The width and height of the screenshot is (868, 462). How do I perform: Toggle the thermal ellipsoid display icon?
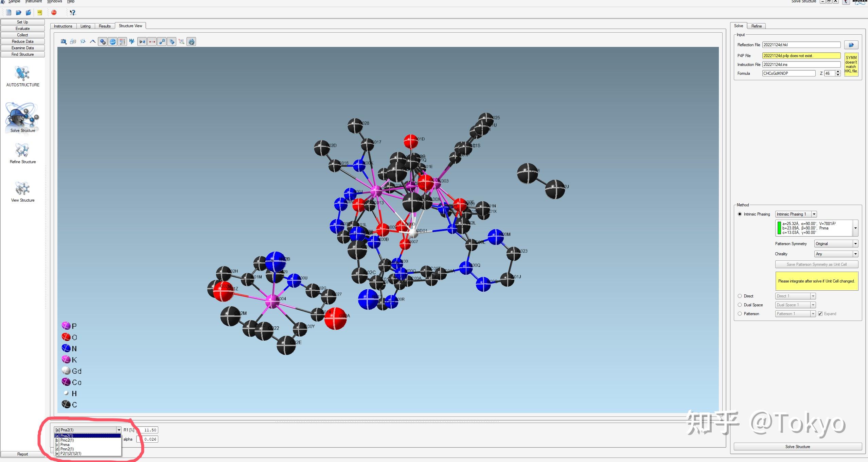(112, 42)
